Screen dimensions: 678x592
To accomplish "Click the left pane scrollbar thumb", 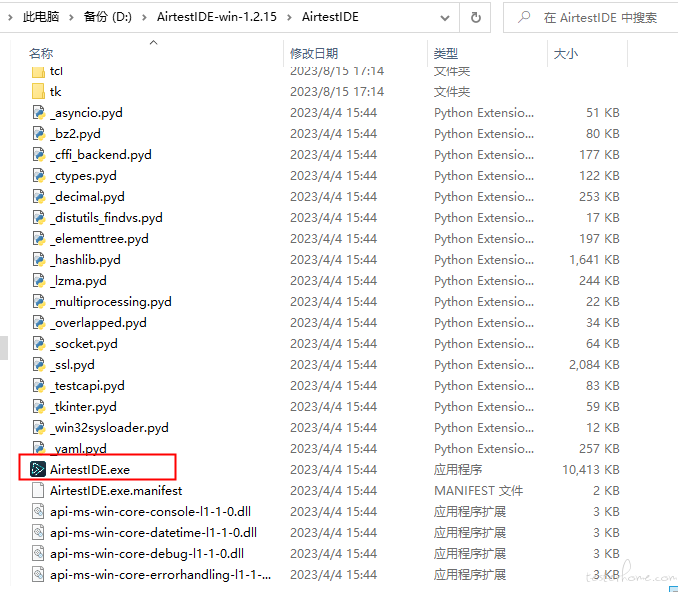I will (x=4, y=348).
